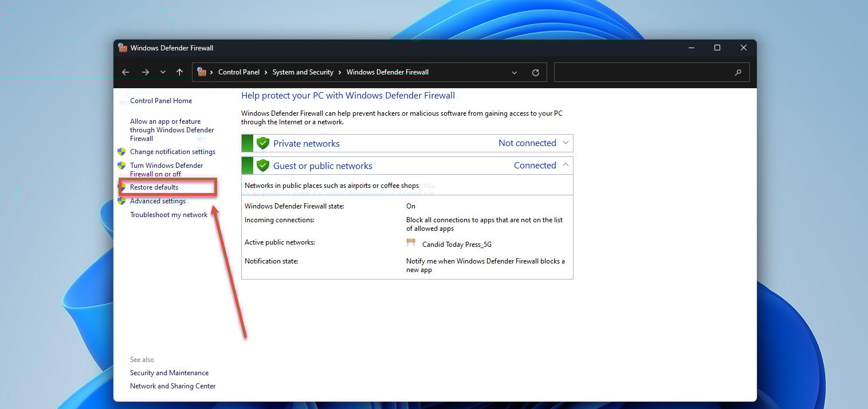The height and width of the screenshot is (409, 868).
Task: Expand the Private networks section chevron
Action: pyautogui.click(x=565, y=143)
